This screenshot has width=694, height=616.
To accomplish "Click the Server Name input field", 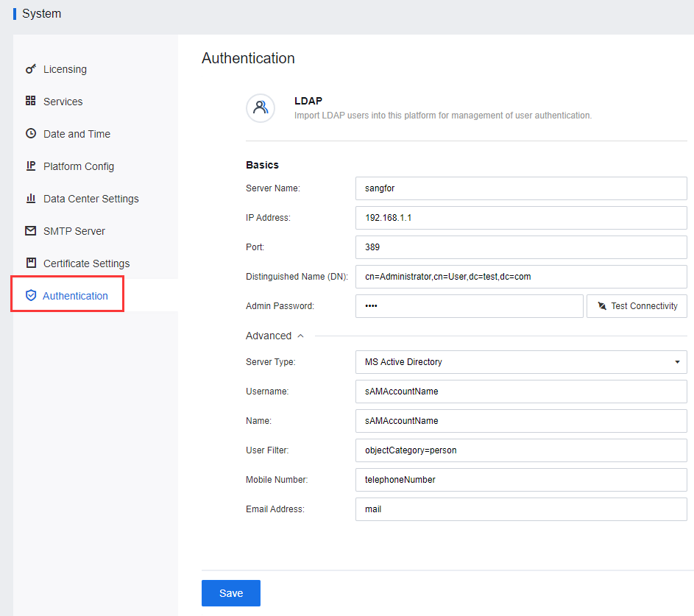I will (521, 188).
